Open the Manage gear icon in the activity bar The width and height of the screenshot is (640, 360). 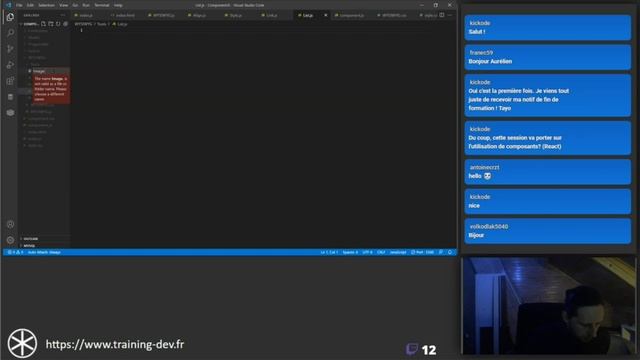coord(10,240)
